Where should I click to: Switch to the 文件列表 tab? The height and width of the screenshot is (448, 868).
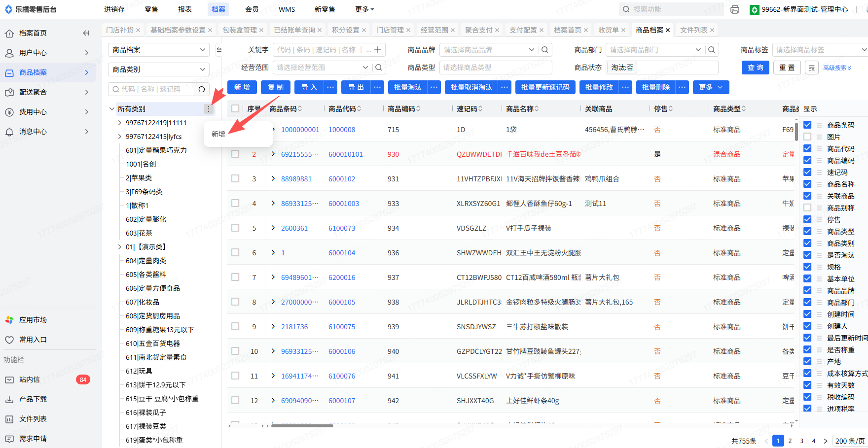click(693, 30)
